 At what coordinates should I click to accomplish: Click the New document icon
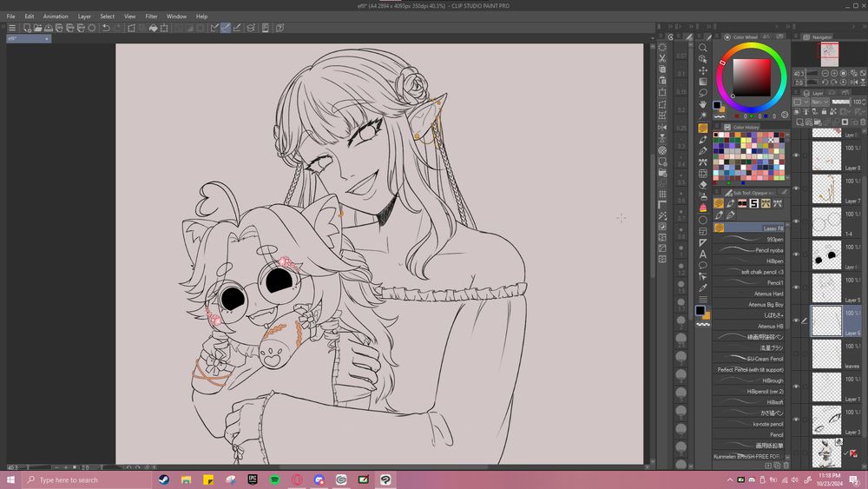pos(27,28)
